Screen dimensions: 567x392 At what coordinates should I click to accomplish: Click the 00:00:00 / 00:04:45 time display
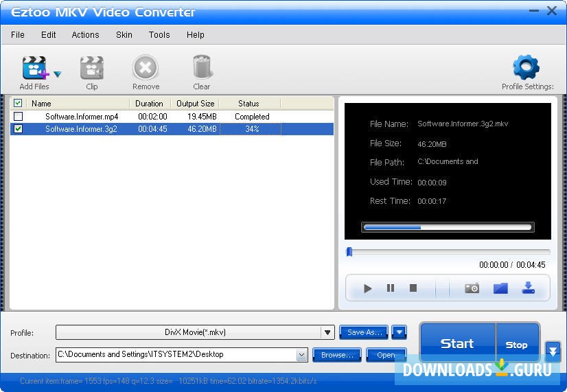(512, 265)
